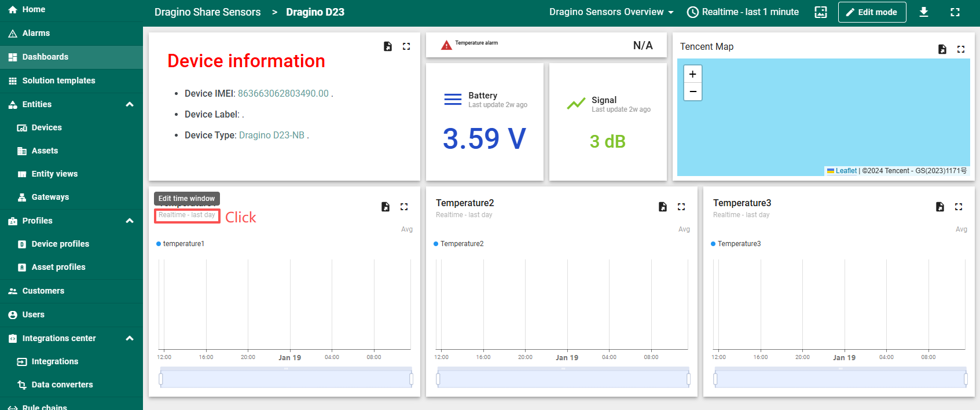Click left handle of temperature1 range slider
Screen dimensions: 980x410
pyautogui.click(x=161, y=379)
